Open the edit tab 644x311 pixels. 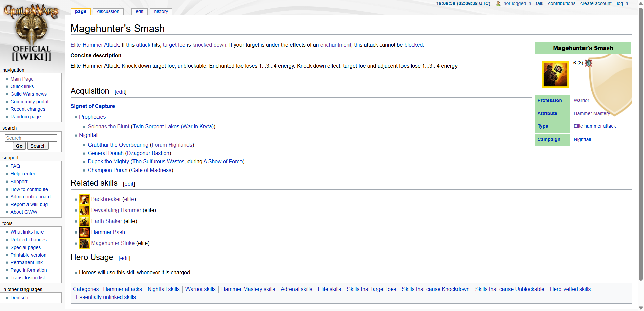(140, 11)
